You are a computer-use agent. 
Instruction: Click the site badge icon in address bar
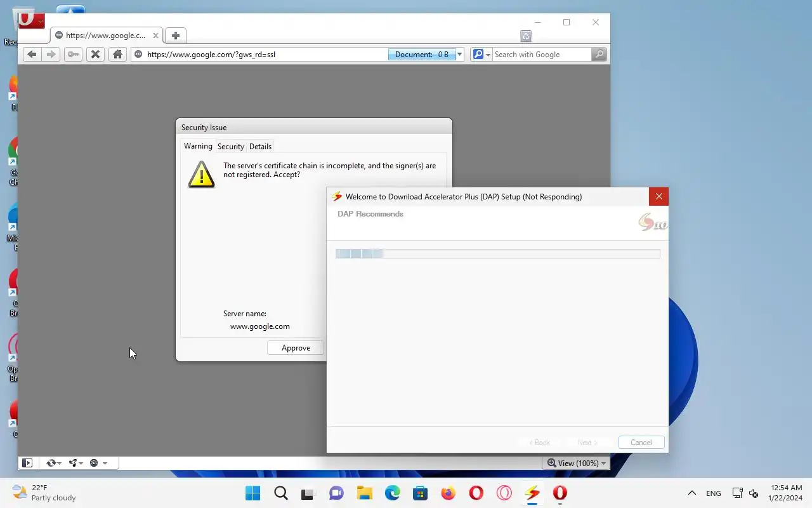point(138,55)
